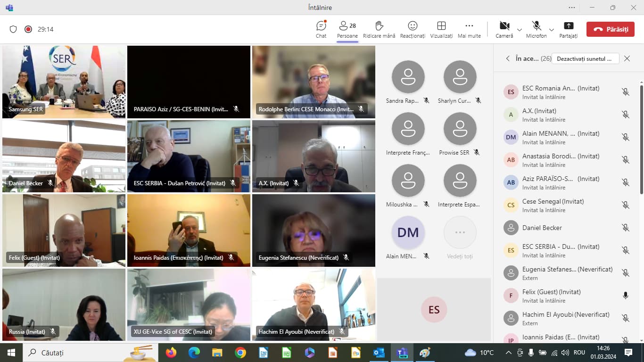Collapse the participants list back chevron
Screen dimensions: 644x362
[508, 58]
